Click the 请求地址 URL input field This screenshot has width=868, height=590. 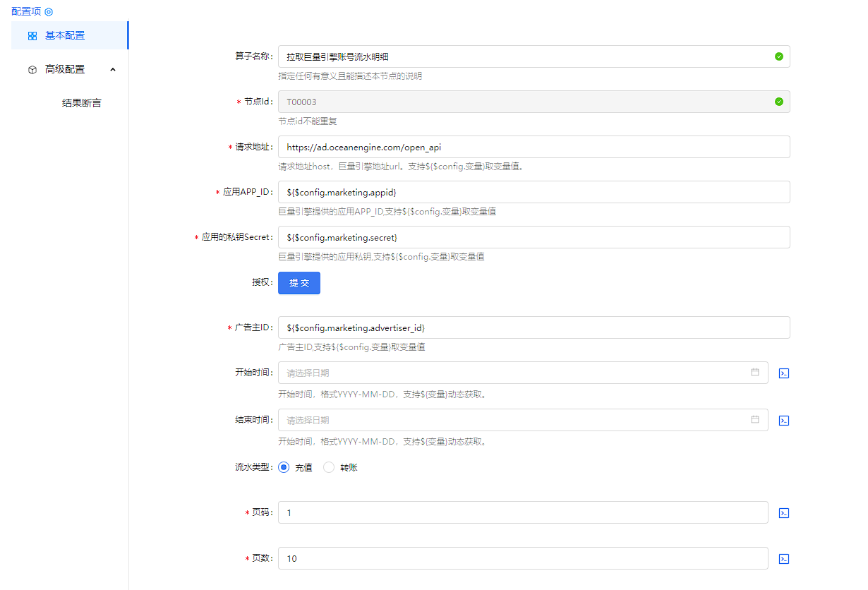[x=533, y=147]
